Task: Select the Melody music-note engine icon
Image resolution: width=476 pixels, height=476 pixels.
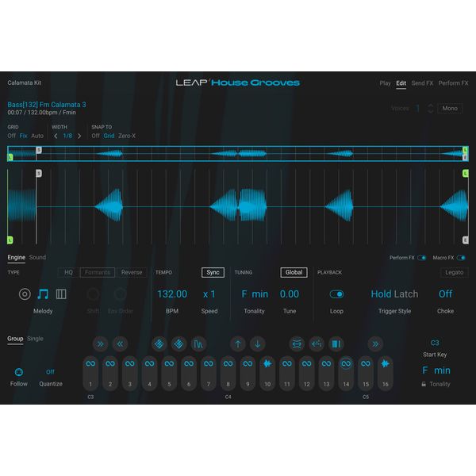Action: (x=43, y=294)
